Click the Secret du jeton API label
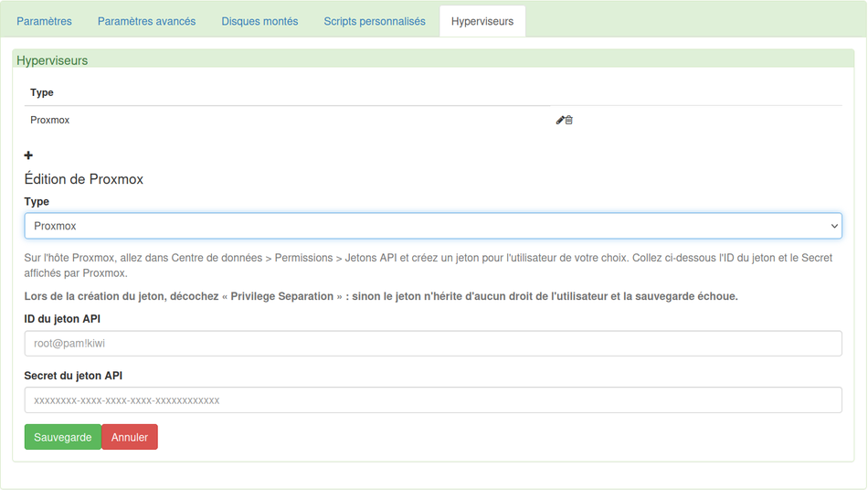 point(73,376)
